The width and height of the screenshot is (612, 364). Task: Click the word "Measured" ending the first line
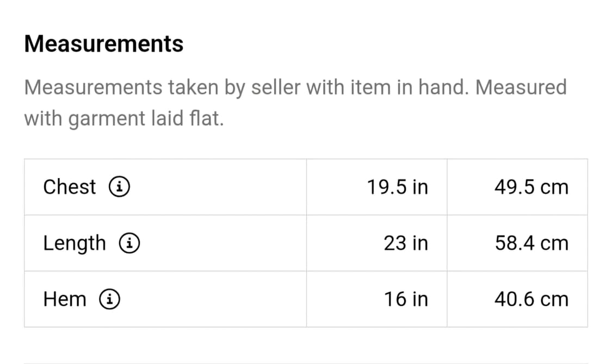click(x=521, y=87)
